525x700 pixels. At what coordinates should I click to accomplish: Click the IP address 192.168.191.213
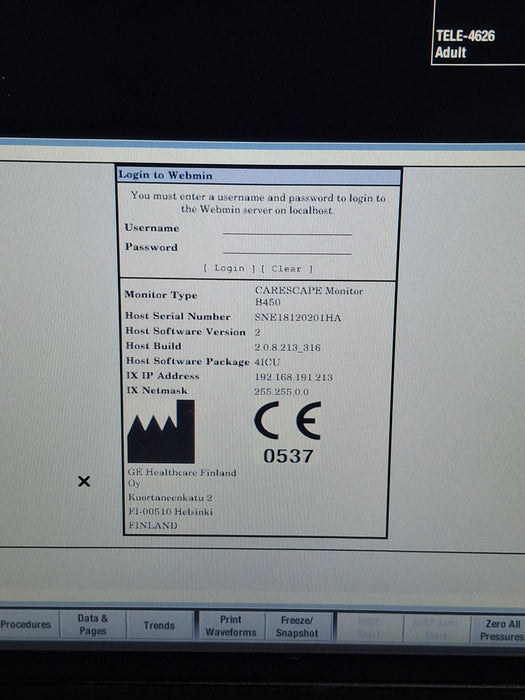[x=294, y=377]
